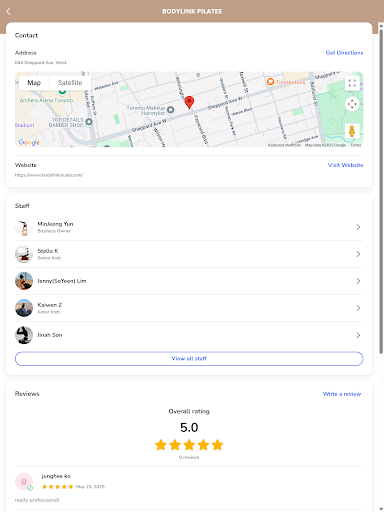Click Toronto Makeup Hairstylist map marker
The image size is (384, 512).
[170, 110]
